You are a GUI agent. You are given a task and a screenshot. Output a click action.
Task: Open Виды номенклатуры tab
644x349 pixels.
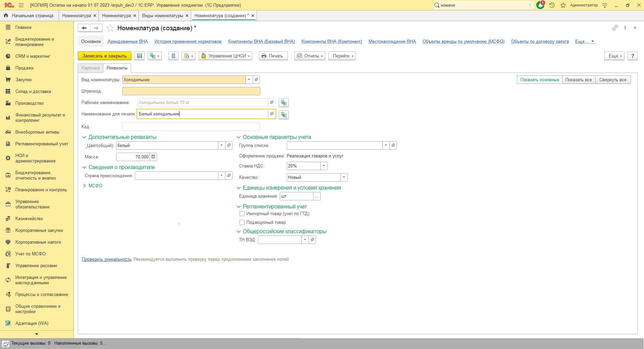pos(162,16)
